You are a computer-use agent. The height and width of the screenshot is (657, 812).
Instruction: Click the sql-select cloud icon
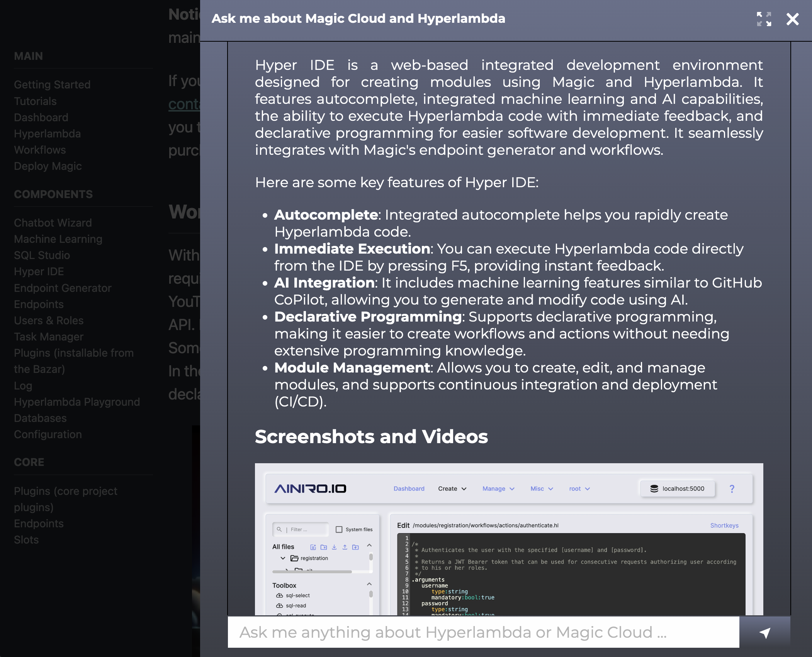coord(279,596)
